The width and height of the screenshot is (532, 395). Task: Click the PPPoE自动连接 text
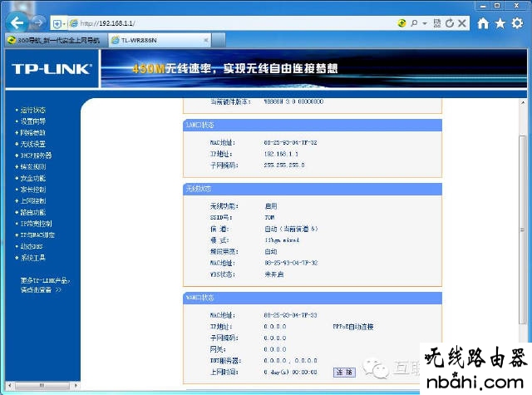pos(353,327)
